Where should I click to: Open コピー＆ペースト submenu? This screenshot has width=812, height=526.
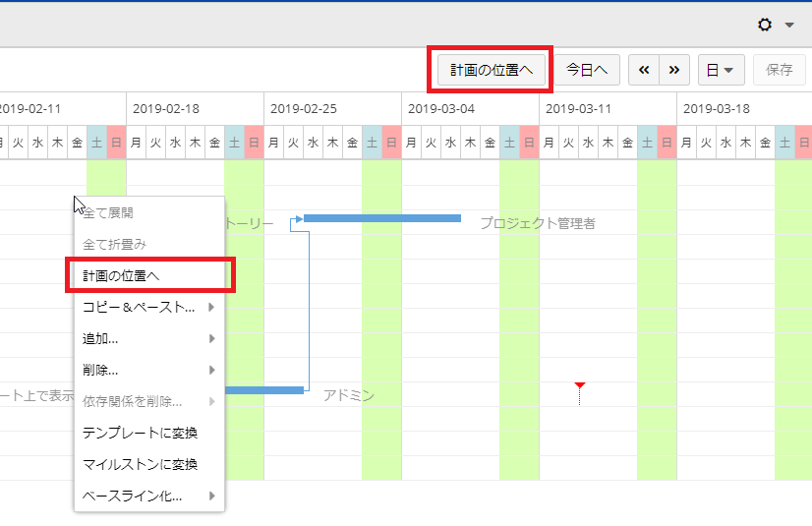click(149, 307)
